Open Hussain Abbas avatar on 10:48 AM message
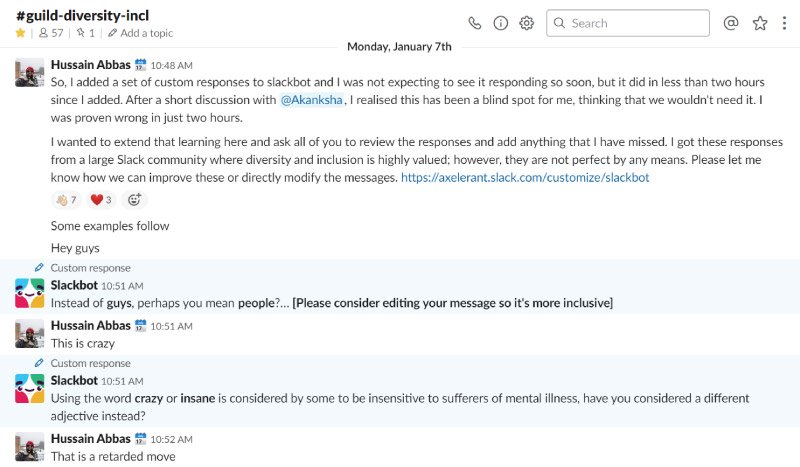 tap(30, 72)
